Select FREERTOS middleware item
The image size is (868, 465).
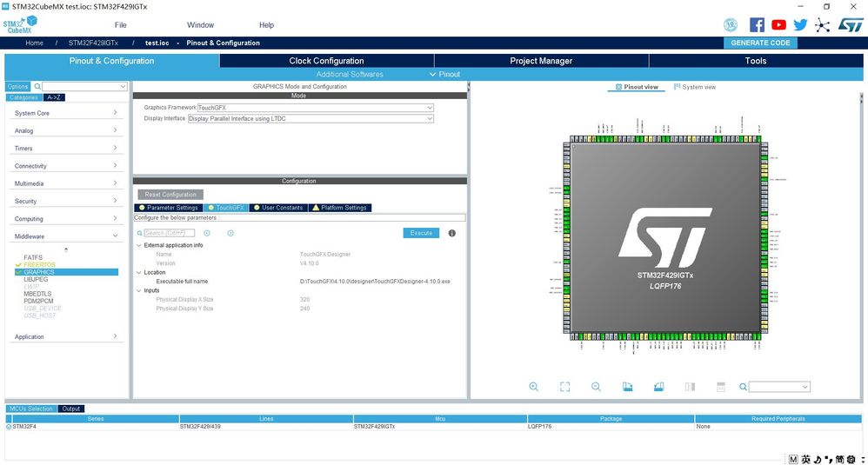(x=39, y=265)
